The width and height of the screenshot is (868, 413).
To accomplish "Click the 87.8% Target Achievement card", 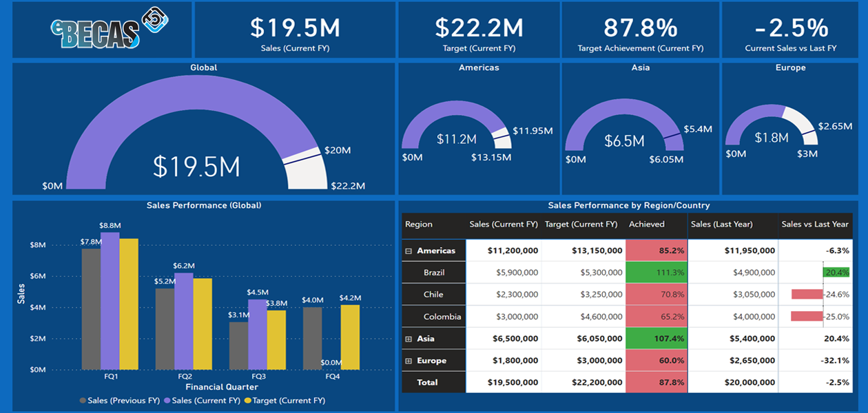I will (640, 29).
